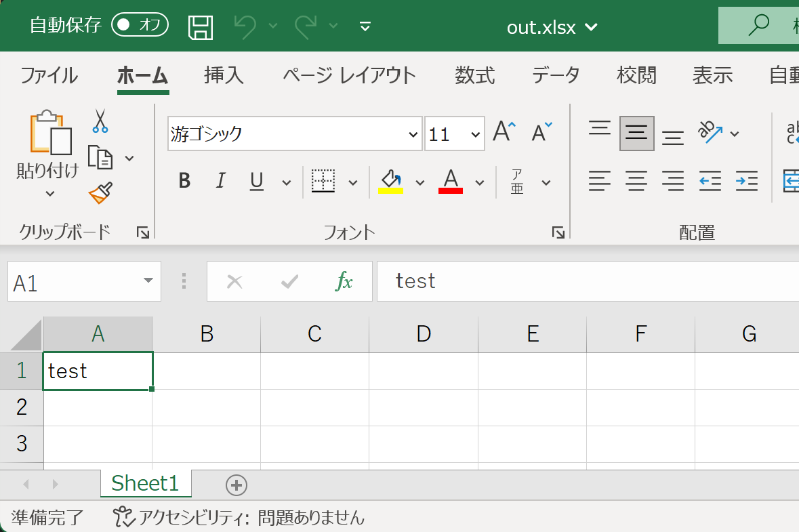Image resolution: width=799 pixels, height=532 pixels.
Task: Open the 游ゴシック font dropdown
Action: tap(414, 134)
